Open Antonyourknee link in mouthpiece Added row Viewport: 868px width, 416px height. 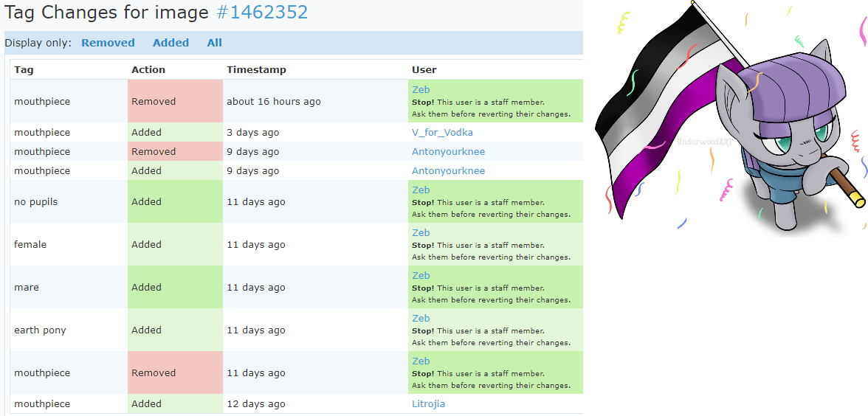[x=449, y=171]
